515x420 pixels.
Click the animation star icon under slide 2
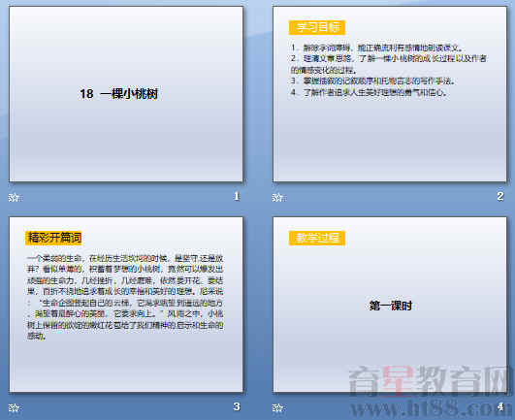pos(277,197)
